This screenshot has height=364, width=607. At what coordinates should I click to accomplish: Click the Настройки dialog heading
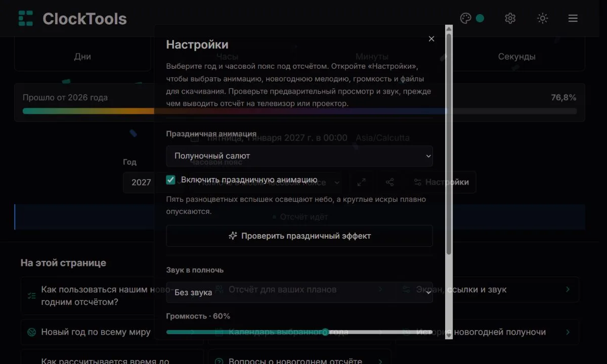(197, 44)
